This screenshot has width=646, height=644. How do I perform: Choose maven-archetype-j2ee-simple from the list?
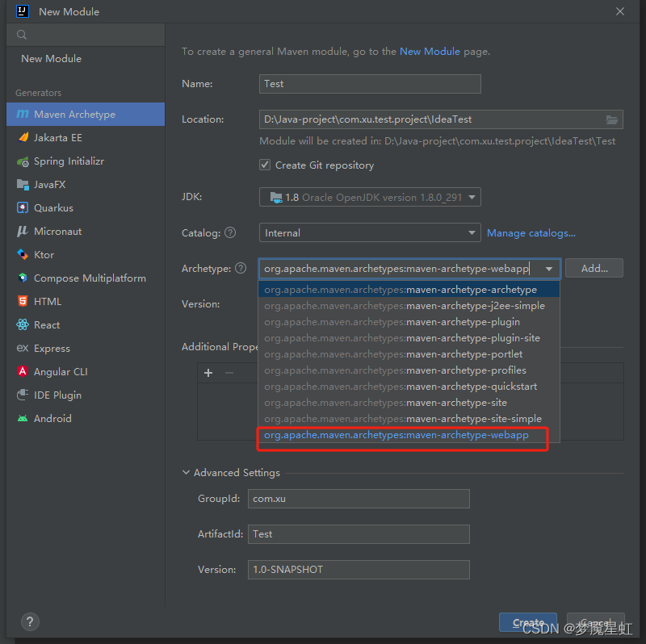[x=409, y=306]
